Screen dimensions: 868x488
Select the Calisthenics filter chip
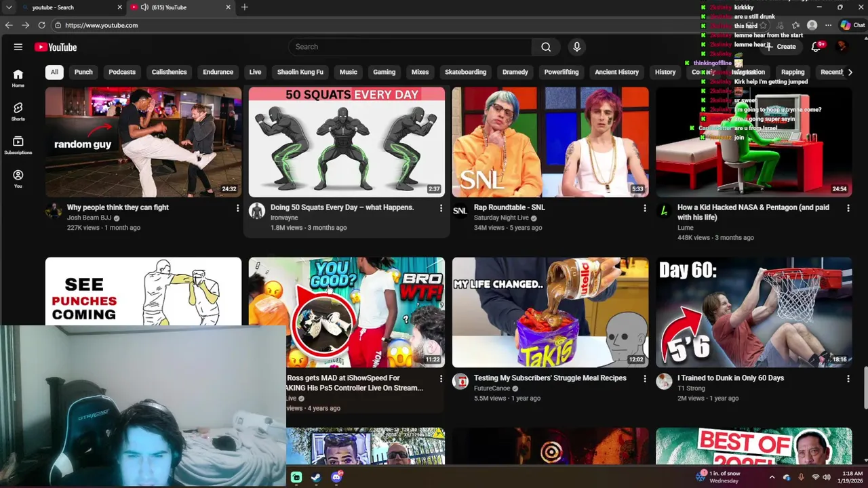tap(169, 72)
